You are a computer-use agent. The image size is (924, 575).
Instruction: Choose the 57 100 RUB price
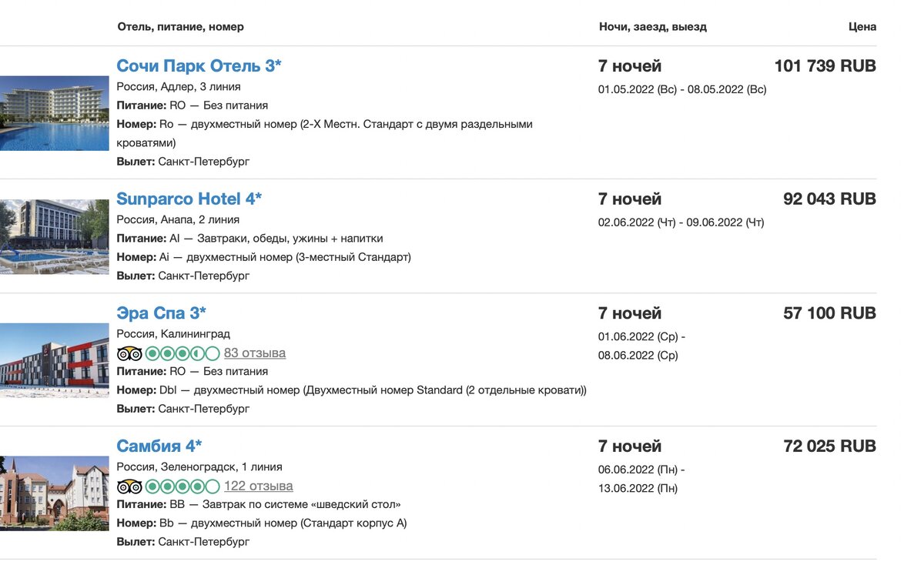pyautogui.click(x=829, y=313)
